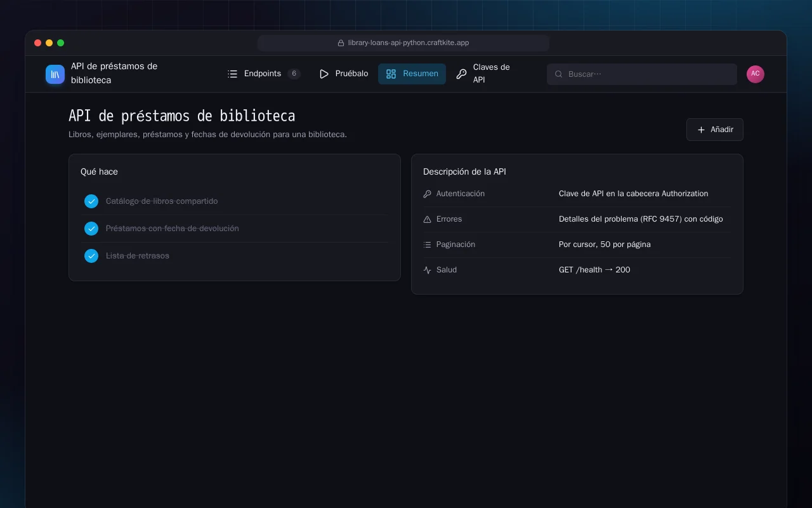
Task: Click the Pruébalo play icon
Action: tap(324, 74)
